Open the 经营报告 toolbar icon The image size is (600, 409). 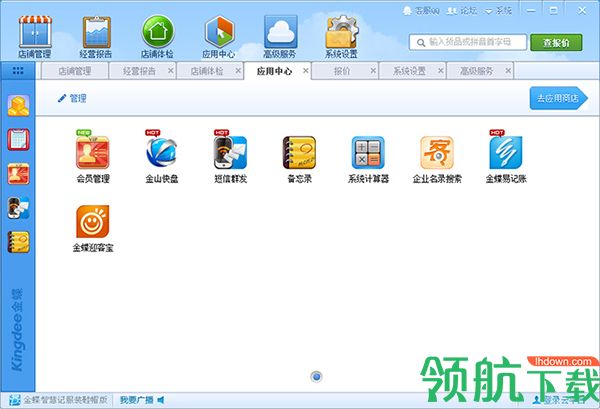[x=96, y=37]
